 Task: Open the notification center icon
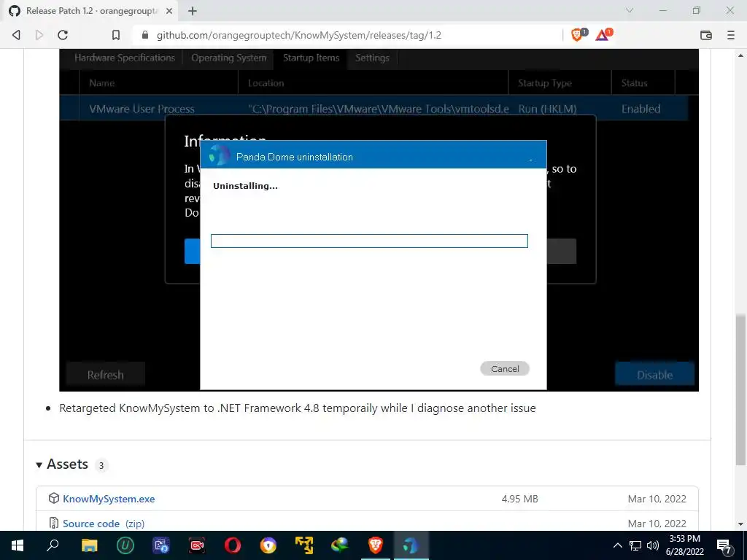[x=724, y=546]
